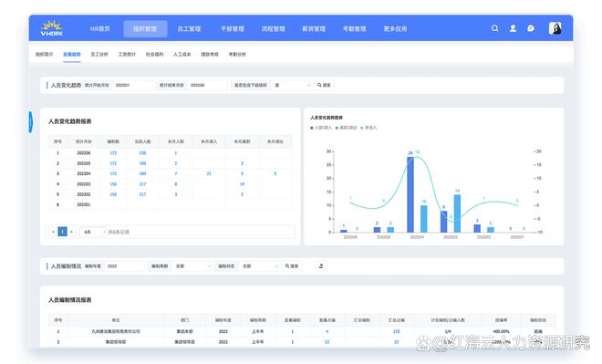Image resolution: width=602 pixels, height=364 pixels.
Task: Click the light-blue bar labeled 14 in chart
Action: point(457,213)
